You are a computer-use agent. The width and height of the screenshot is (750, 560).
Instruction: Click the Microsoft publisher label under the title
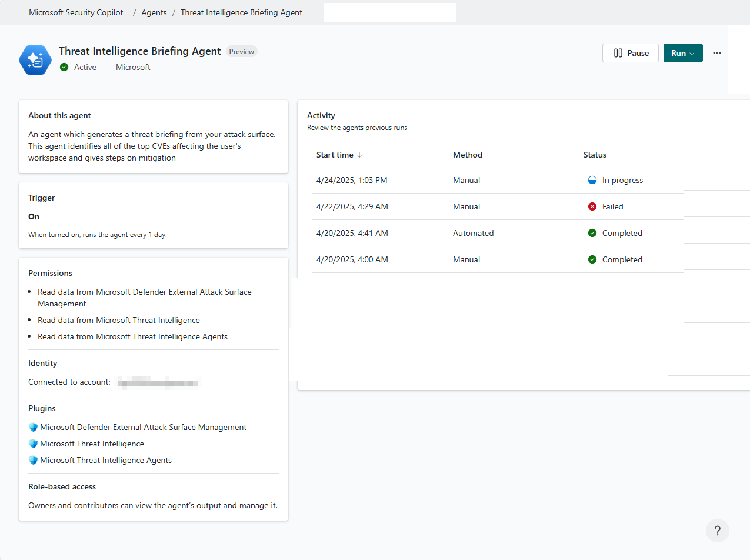[133, 68]
